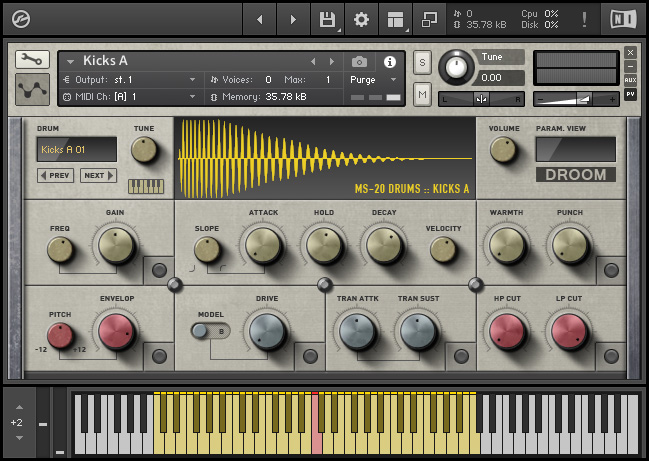Open the save icon's submenu arrow

tap(339, 31)
